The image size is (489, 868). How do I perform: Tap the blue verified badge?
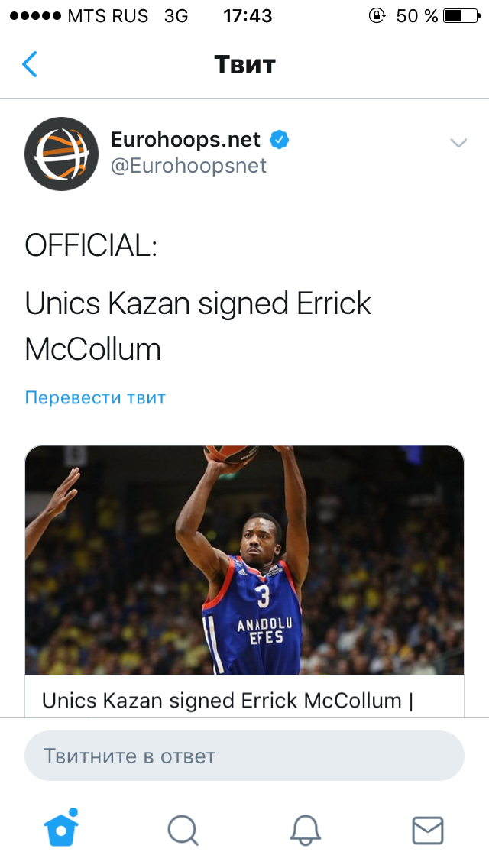pyautogui.click(x=279, y=140)
